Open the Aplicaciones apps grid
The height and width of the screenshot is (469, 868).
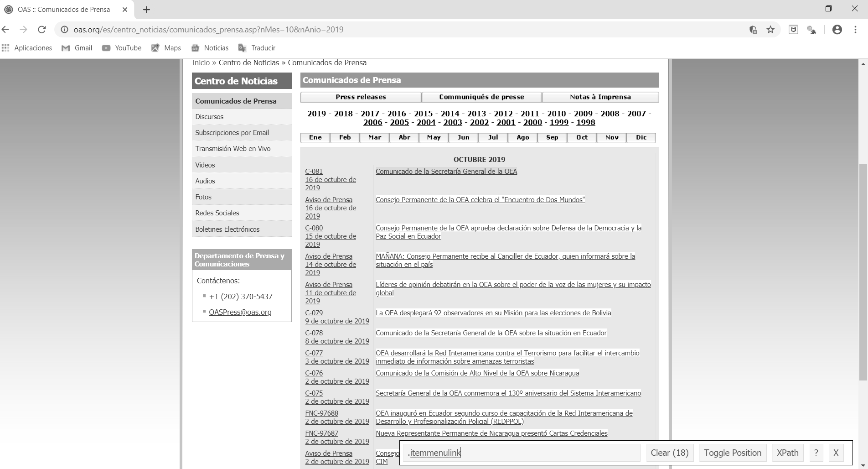(27, 48)
